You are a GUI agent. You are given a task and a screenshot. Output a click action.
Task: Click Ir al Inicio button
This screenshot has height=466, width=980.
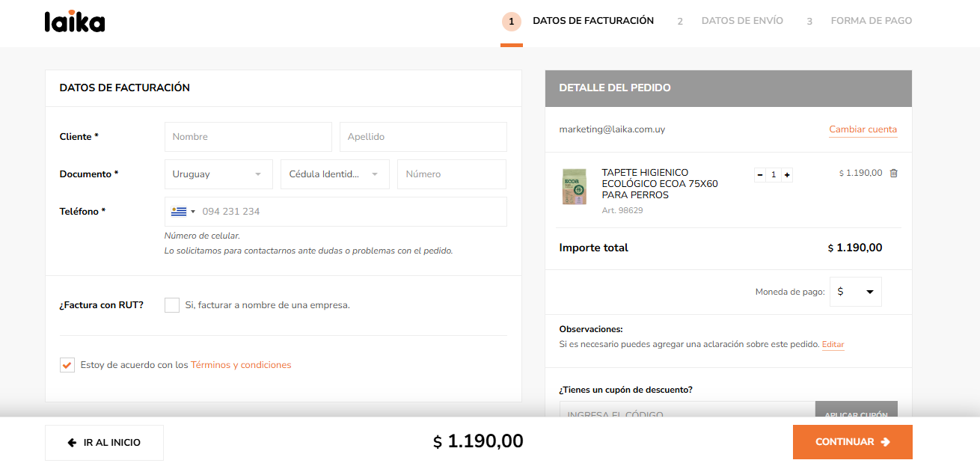tap(104, 442)
